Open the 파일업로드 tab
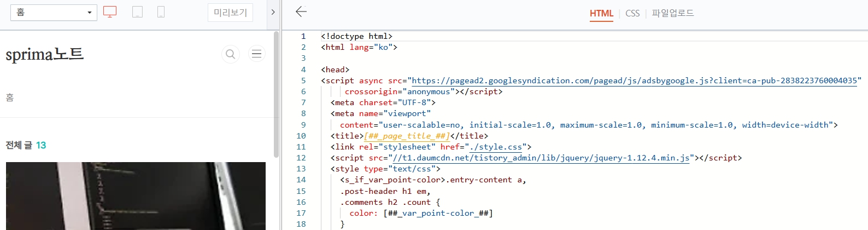Image resolution: width=868 pixels, height=230 pixels. (673, 13)
